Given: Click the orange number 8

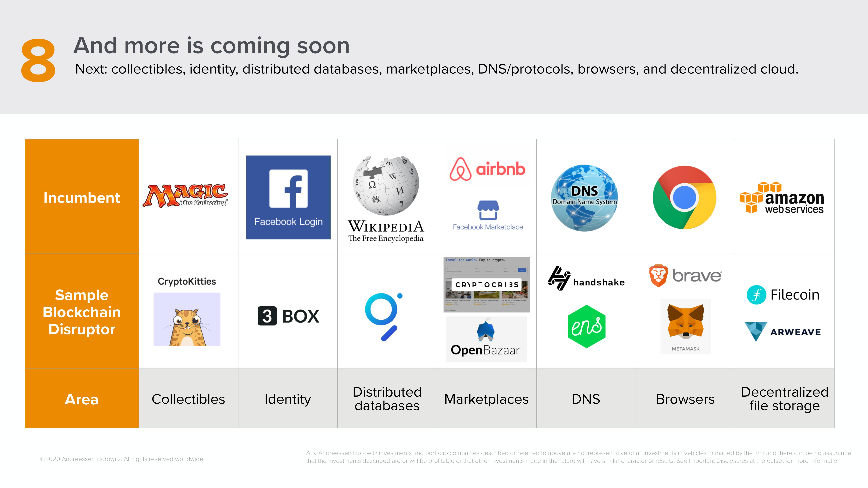Looking at the screenshot, I should pyautogui.click(x=38, y=60).
